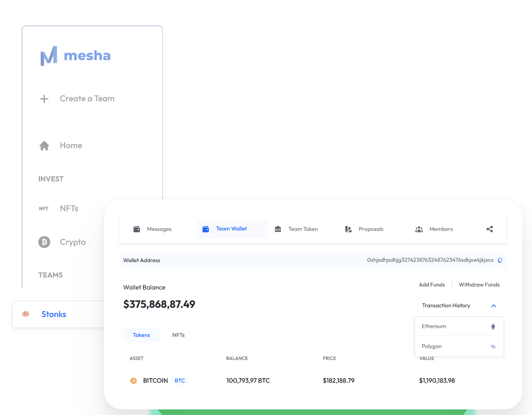
Task: Select Polygon from the network dropdown
Action: tap(459, 346)
